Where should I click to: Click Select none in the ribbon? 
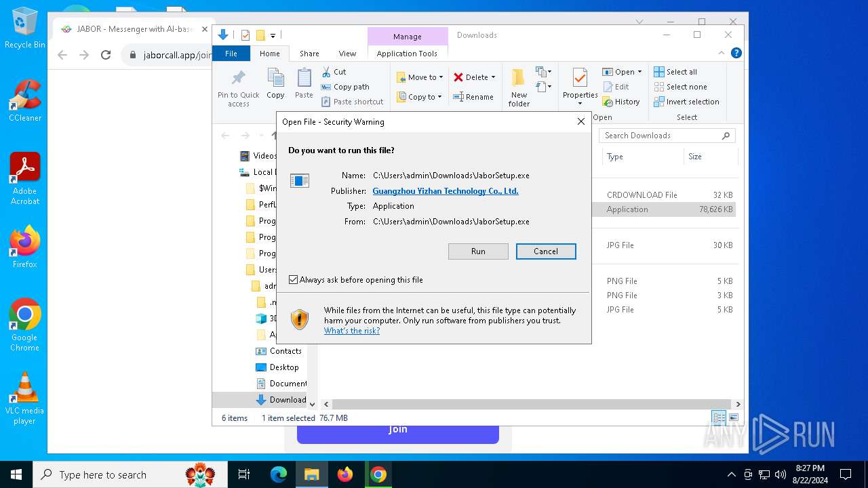click(x=680, y=87)
